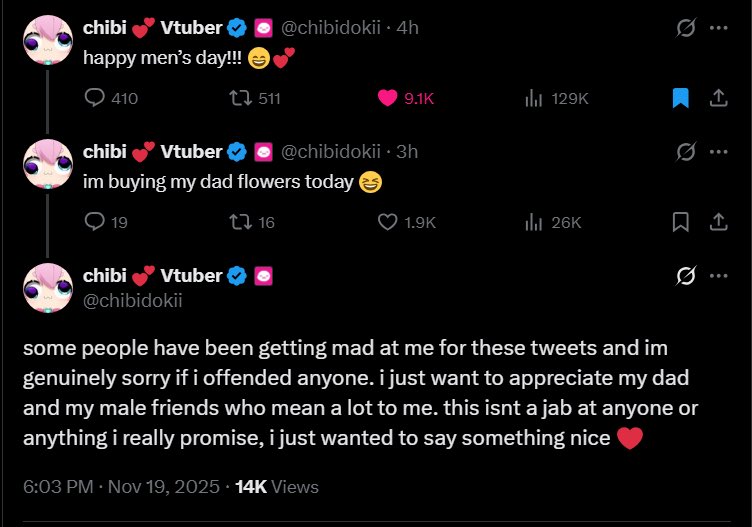Repost the happy men's day tweet
This screenshot has height=527, width=752.
(239, 98)
